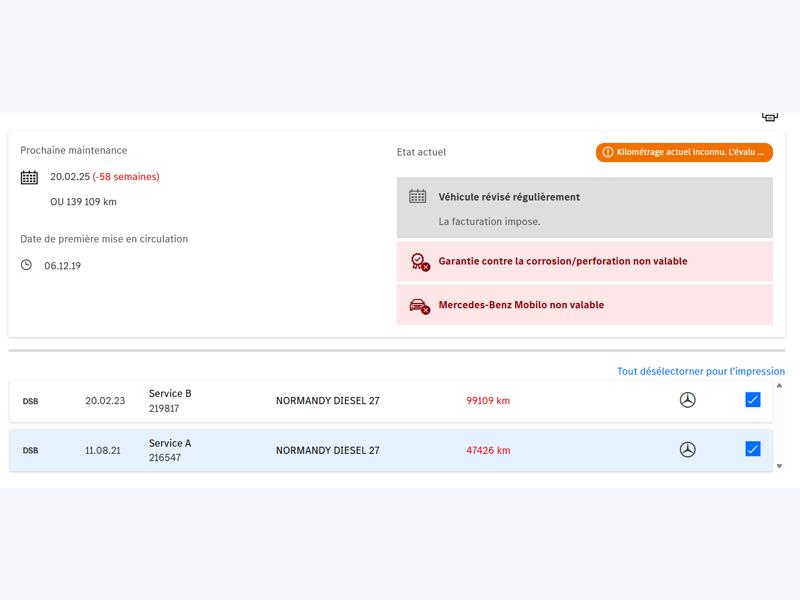Click the 47426 km mileage value
This screenshot has width=800, height=600.
click(488, 451)
